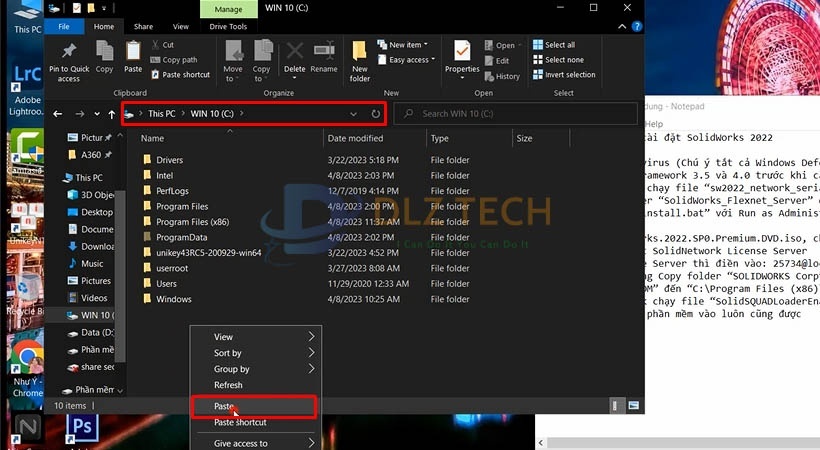Open the Chrome desktop shortcut

[28, 369]
